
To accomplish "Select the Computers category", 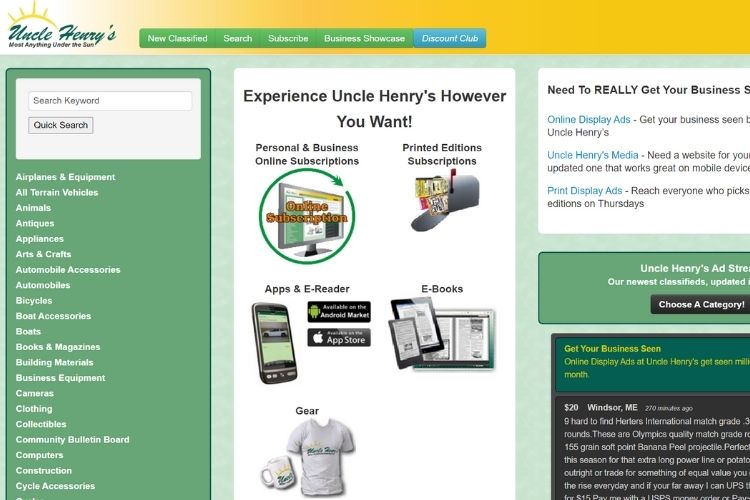I will [39, 455].
